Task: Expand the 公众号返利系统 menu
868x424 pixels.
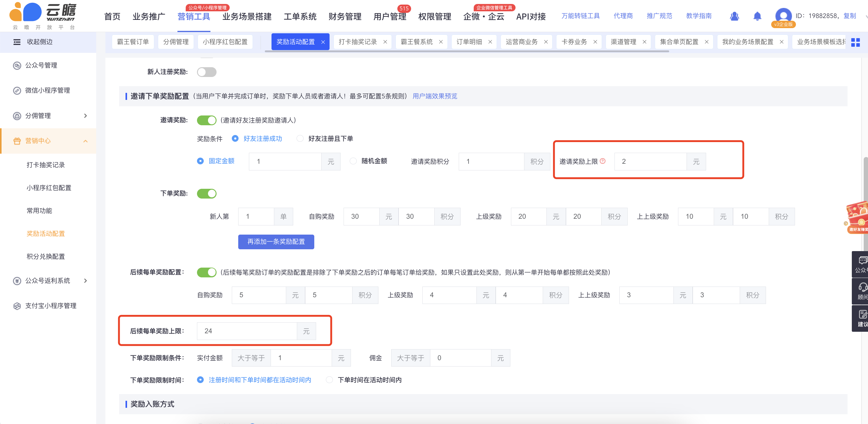Action: [x=85, y=280]
